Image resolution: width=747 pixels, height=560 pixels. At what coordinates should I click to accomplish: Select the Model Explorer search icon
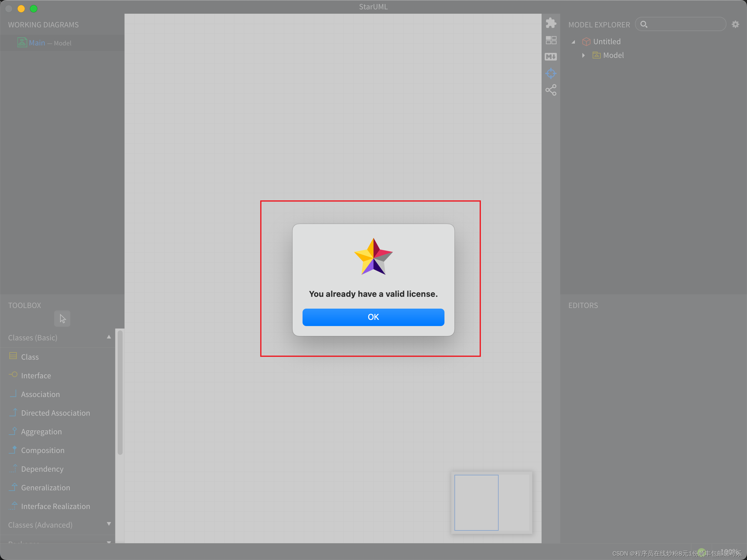point(646,25)
